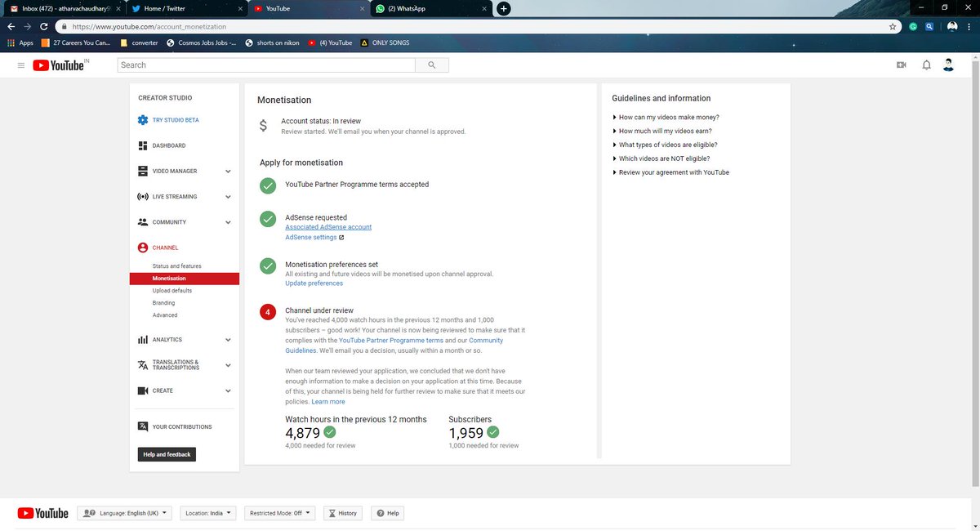Viewport: 980px width, 531px height.
Task: Click the Translations & Transcriptions icon
Action: point(143,365)
